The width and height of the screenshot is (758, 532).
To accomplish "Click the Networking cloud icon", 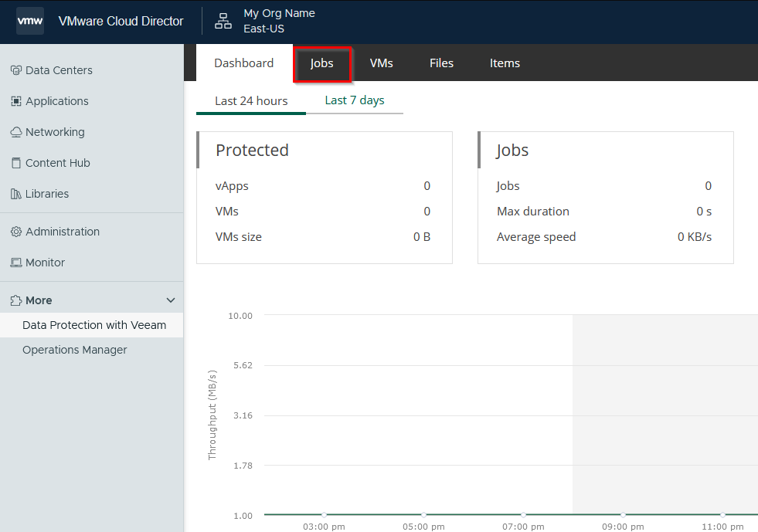I will pyautogui.click(x=16, y=132).
